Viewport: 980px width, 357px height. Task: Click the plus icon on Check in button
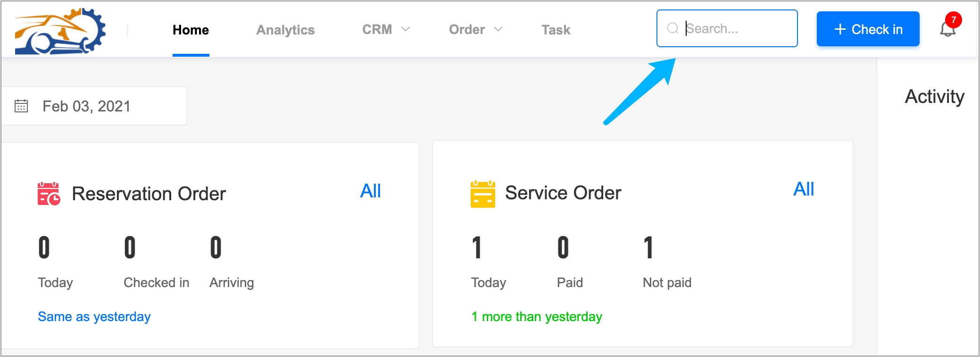[840, 29]
